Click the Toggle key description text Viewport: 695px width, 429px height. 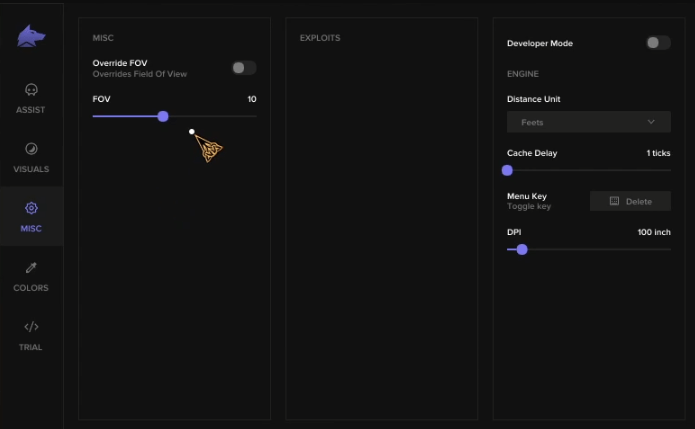pyautogui.click(x=529, y=207)
